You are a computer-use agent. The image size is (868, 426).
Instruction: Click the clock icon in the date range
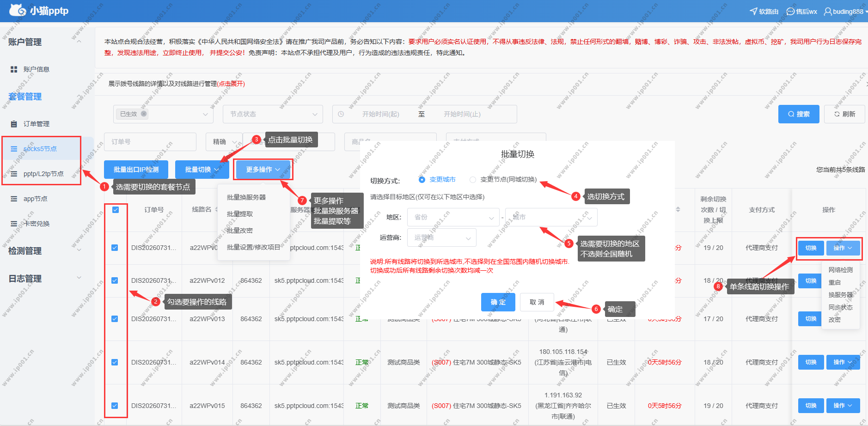click(x=341, y=114)
